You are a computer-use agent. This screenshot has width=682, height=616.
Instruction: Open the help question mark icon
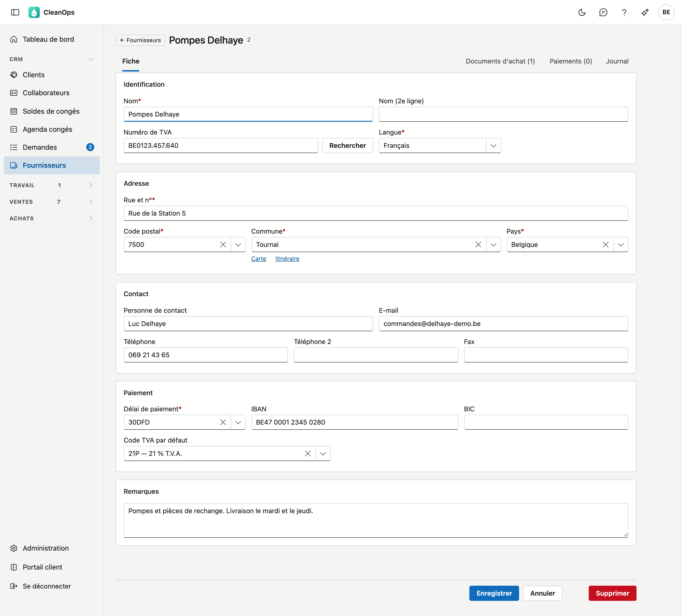[624, 12]
